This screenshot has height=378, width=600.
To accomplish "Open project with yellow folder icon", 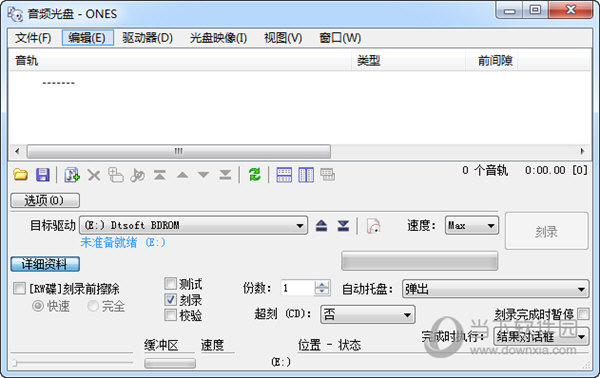I will pyautogui.click(x=21, y=175).
